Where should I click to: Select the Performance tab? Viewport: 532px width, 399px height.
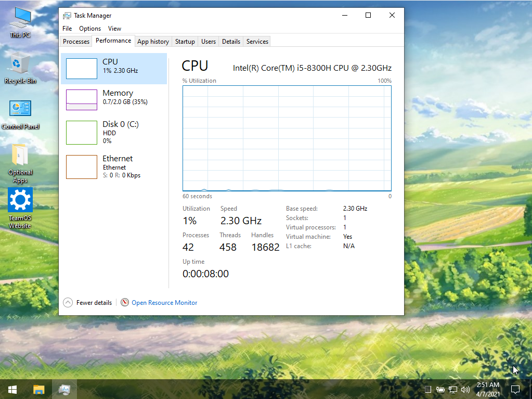click(x=113, y=41)
